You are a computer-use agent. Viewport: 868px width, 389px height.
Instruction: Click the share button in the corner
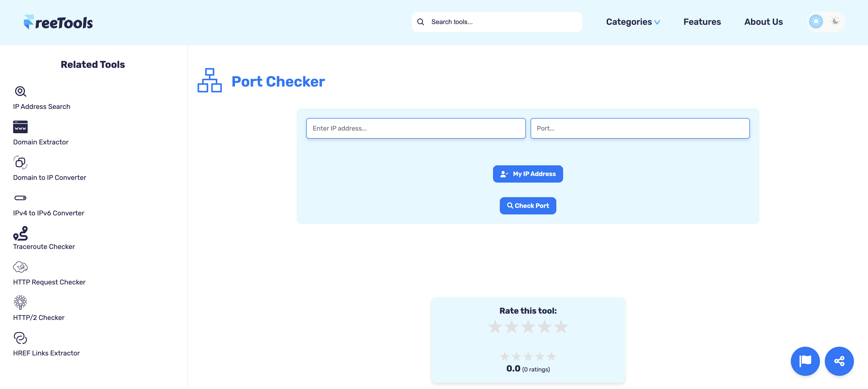coord(839,361)
